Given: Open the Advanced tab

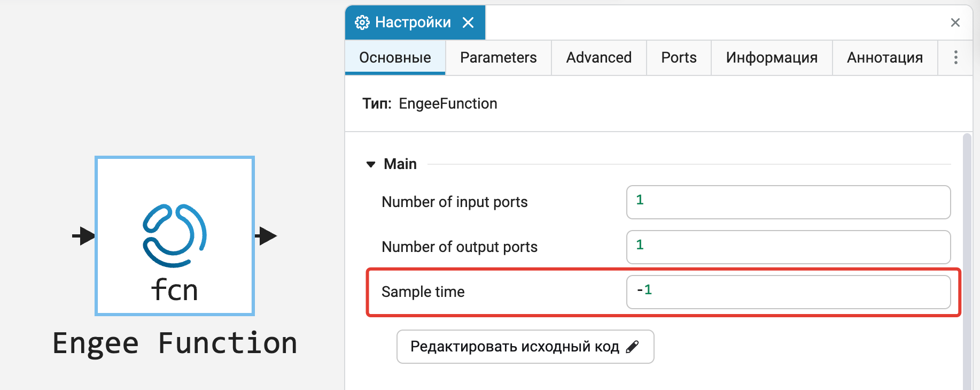Looking at the screenshot, I should pos(598,57).
